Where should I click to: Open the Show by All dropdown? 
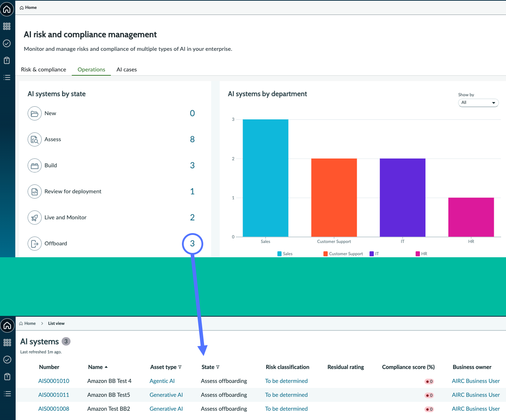click(478, 103)
